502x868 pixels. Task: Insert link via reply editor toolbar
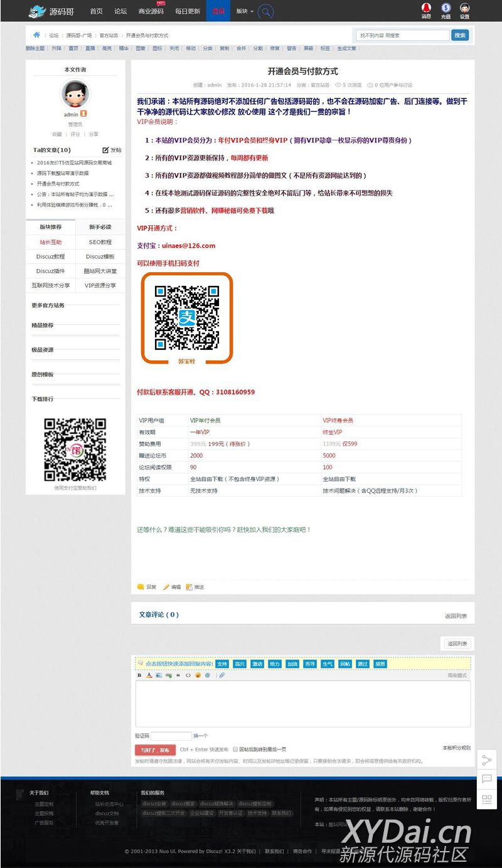coord(168,675)
